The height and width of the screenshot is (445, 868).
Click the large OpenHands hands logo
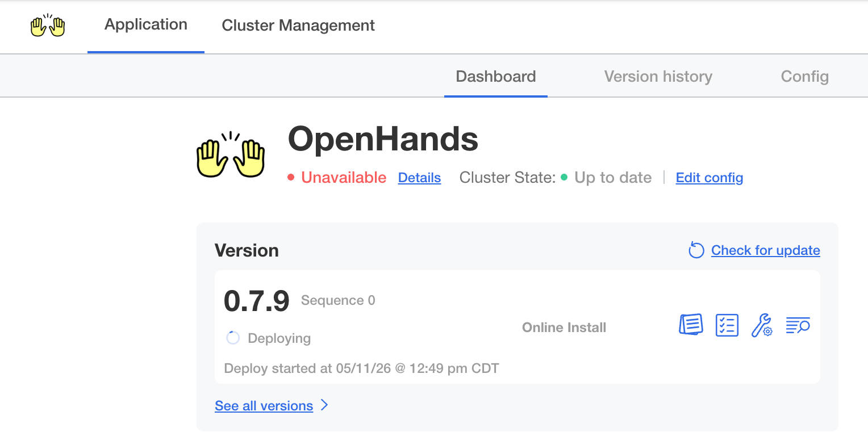(231, 154)
